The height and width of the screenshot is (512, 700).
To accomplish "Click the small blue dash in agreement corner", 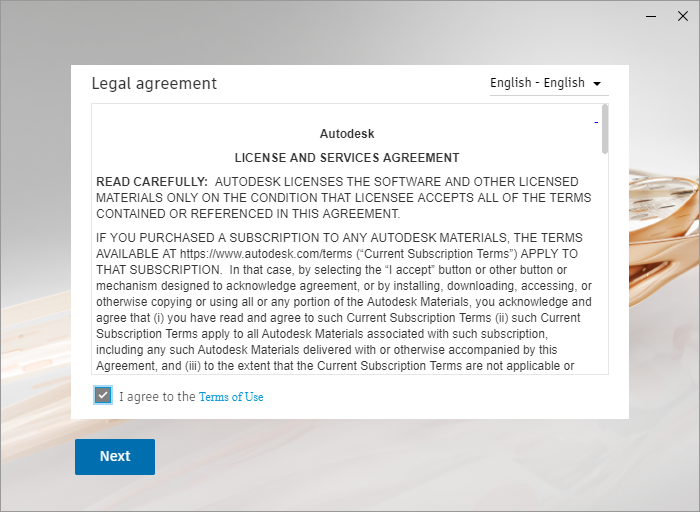I will [x=596, y=122].
